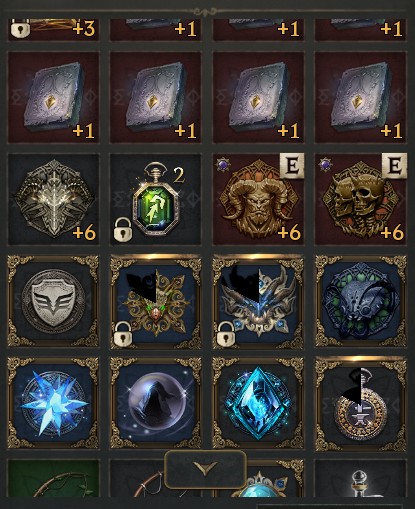Select the cyan diamond gem medallion
The width and height of the screenshot is (415, 509).
pos(258,403)
